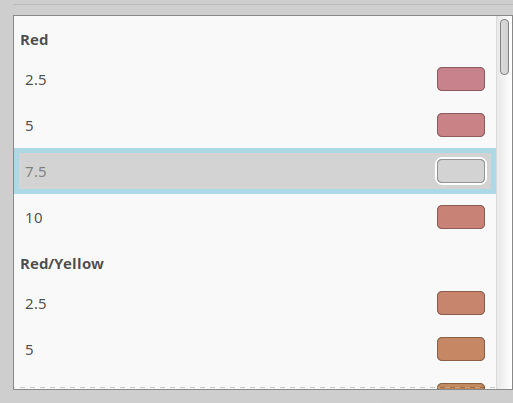Image resolution: width=513 pixels, height=403 pixels.
Task: Grab the vertical scrollbar thumb
Action: pyautogui.click(x=504, y=47)
